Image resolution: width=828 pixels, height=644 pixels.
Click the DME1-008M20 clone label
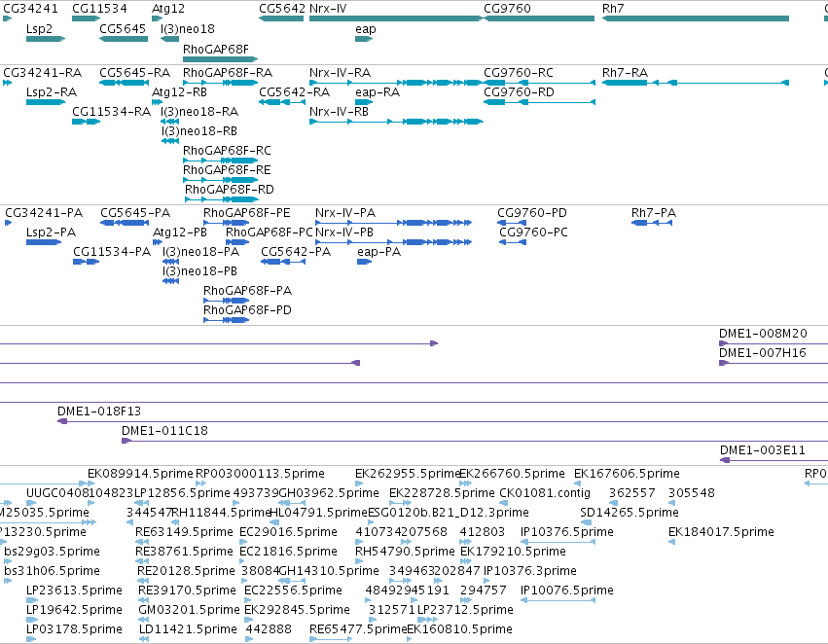(x=763, y=334)
